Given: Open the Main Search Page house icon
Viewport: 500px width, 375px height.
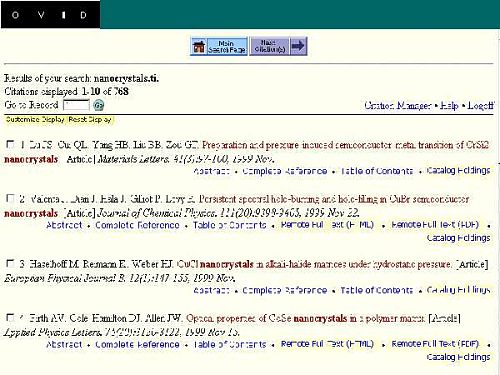Looking at the screenshot, I should point(199,46).
